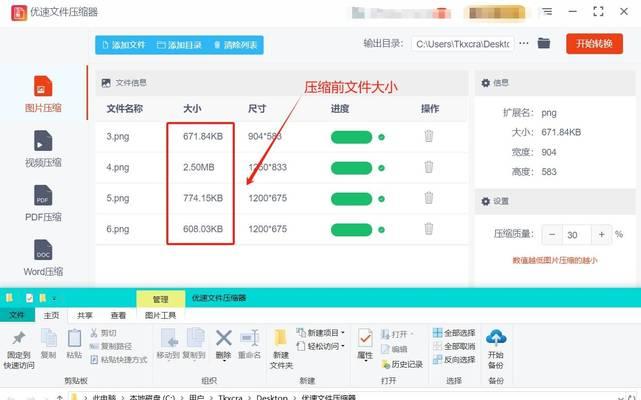Image resolution: width=641 pixels, height=400 pixels.
Task: Decrease compression quality with minus button
Action: 552,234
